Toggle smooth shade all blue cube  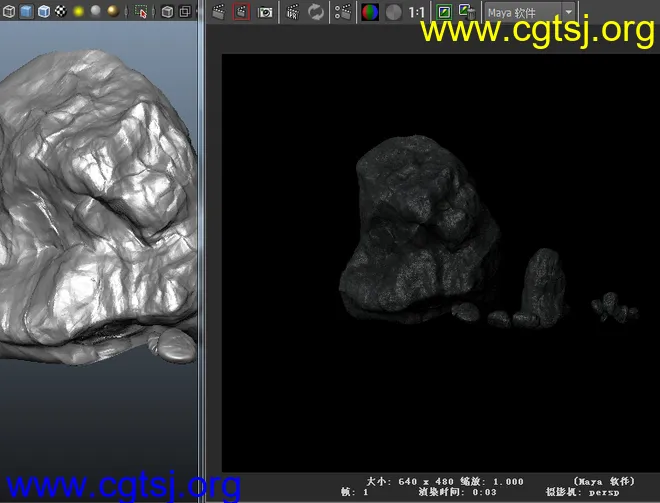[26, 12]
